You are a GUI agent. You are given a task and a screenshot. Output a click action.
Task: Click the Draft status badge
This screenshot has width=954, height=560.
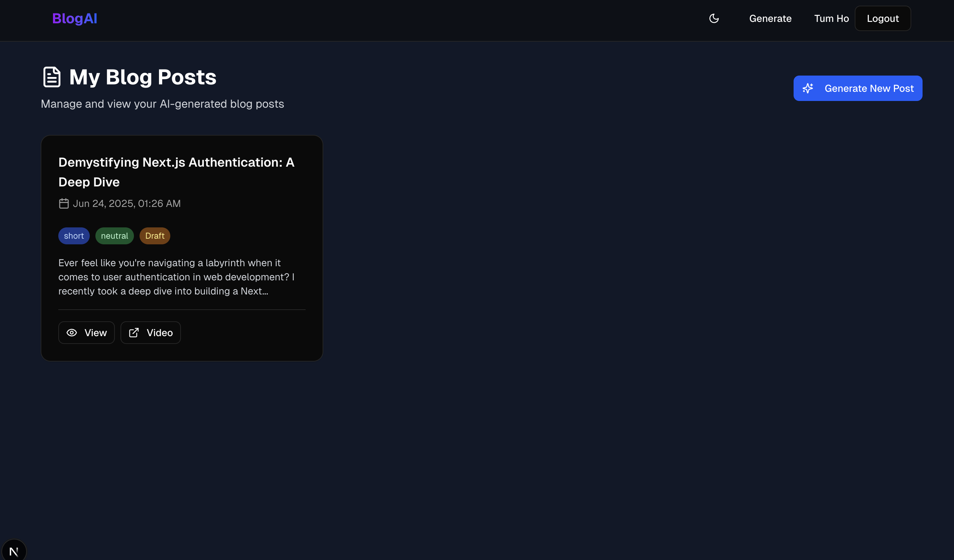154,236
